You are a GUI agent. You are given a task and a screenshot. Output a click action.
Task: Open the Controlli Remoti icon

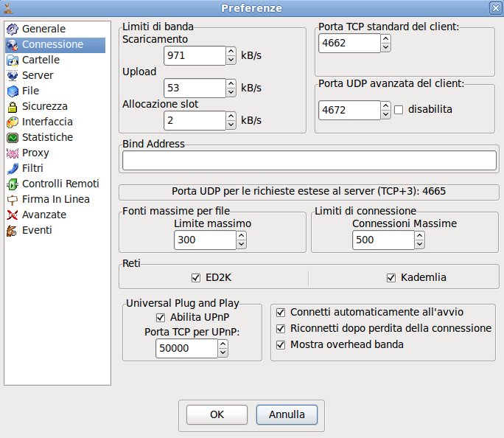click(x=13, y=184)
